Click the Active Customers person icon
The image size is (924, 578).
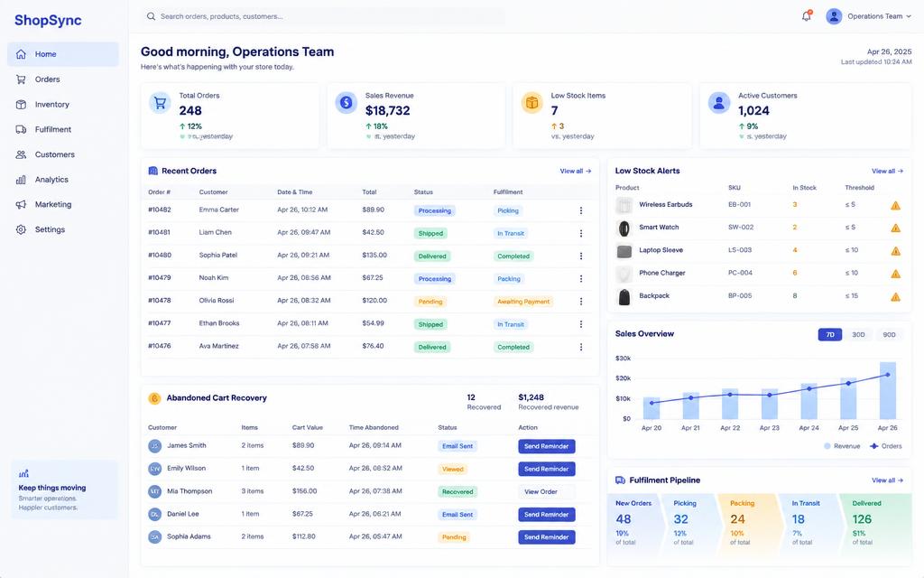click(718, 103)
